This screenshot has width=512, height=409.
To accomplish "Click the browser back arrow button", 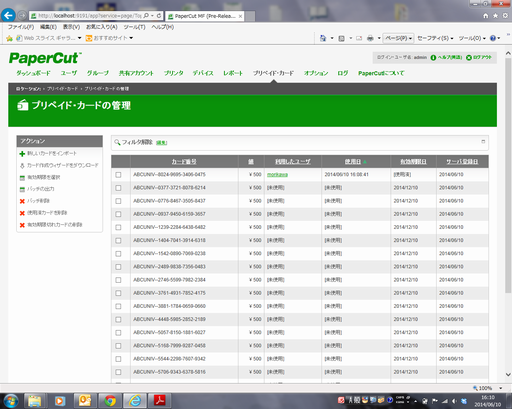I will (8, 15).
